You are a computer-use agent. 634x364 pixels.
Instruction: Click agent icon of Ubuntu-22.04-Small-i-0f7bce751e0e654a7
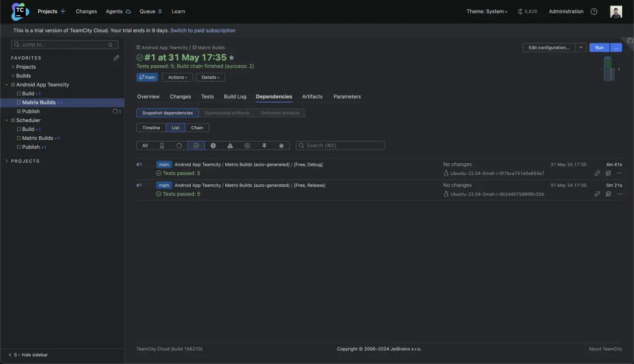(x=446, y=173)
